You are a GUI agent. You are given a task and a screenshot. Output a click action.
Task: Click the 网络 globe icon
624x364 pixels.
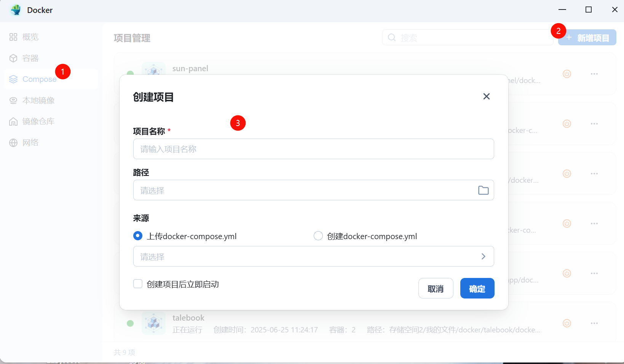coord(13,143)
